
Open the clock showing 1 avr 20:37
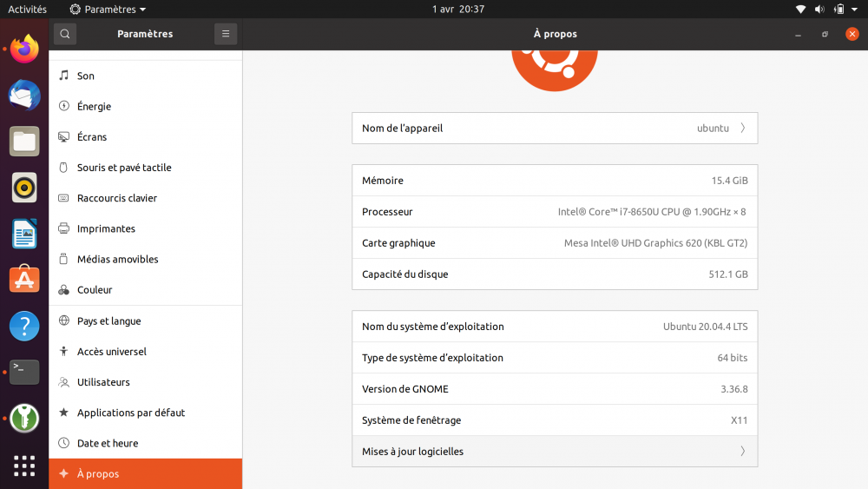[x=457, y=9]
